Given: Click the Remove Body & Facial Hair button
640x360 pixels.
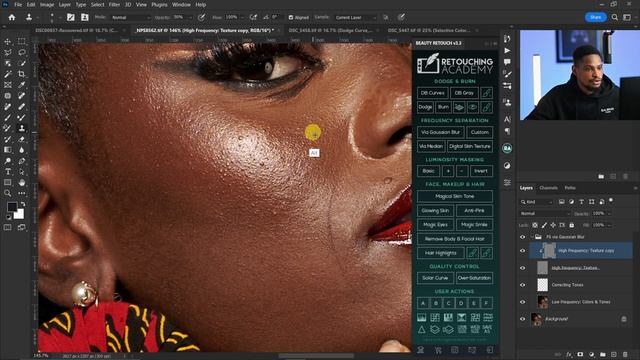Looking at the screenshot, I should tap(455, 239).
